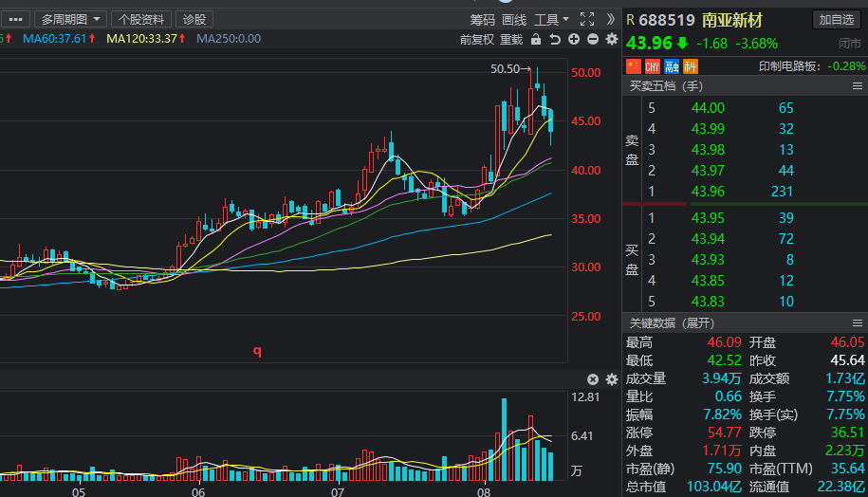Click the 科 STAR market badge
This screenshot has height=497, width=868.
[x=691, y=66]
